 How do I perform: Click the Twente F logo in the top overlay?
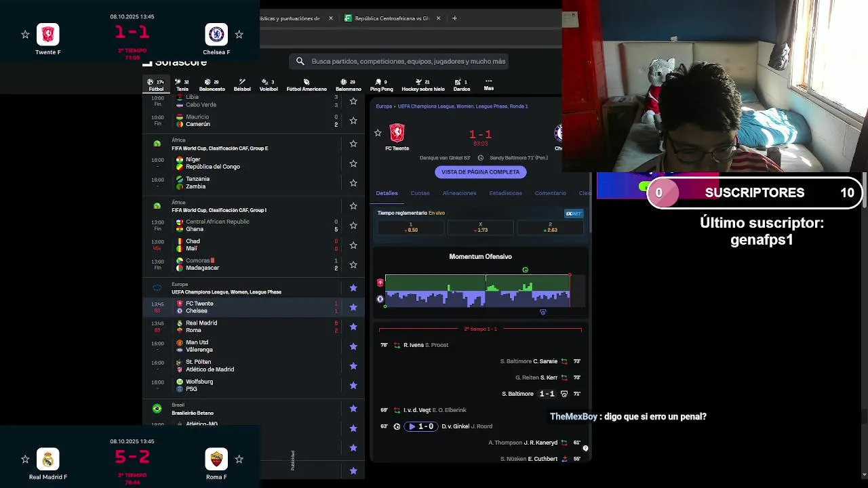click(x=47, y=34)
